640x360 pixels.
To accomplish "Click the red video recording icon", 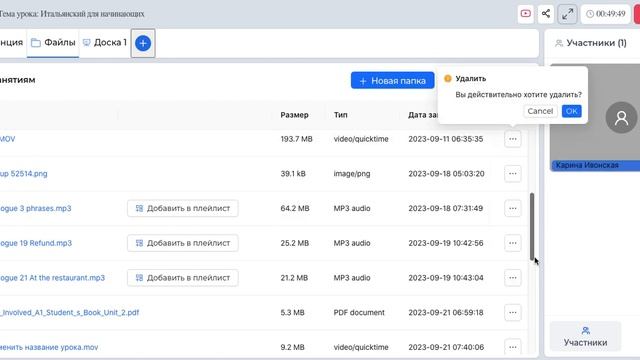I will pos(526,13).
